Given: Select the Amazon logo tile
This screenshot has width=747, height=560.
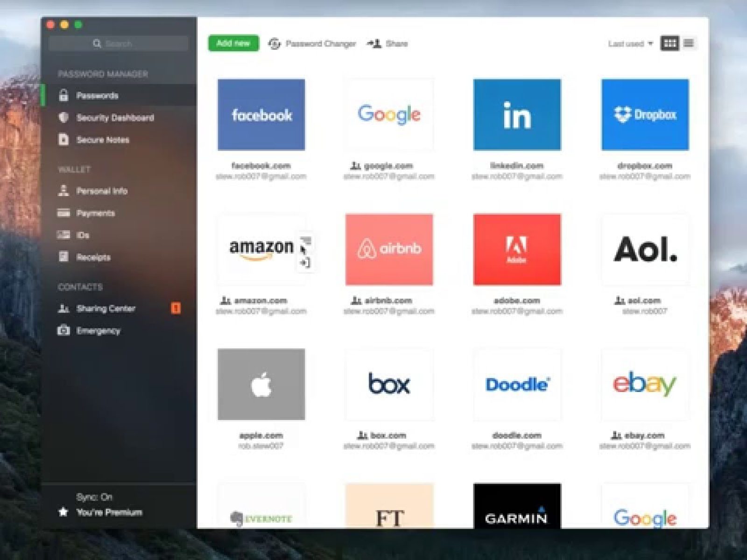Looking at the screenshot, I should pos(261,250).
